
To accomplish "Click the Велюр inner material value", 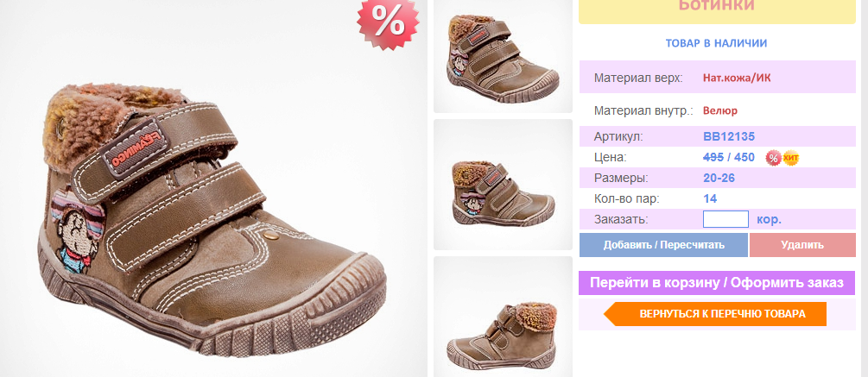I will (x=720, y=110).
